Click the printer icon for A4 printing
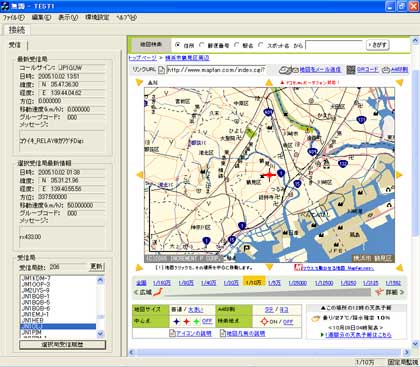This screenshot has width=420, height=367. click(386, 70)
